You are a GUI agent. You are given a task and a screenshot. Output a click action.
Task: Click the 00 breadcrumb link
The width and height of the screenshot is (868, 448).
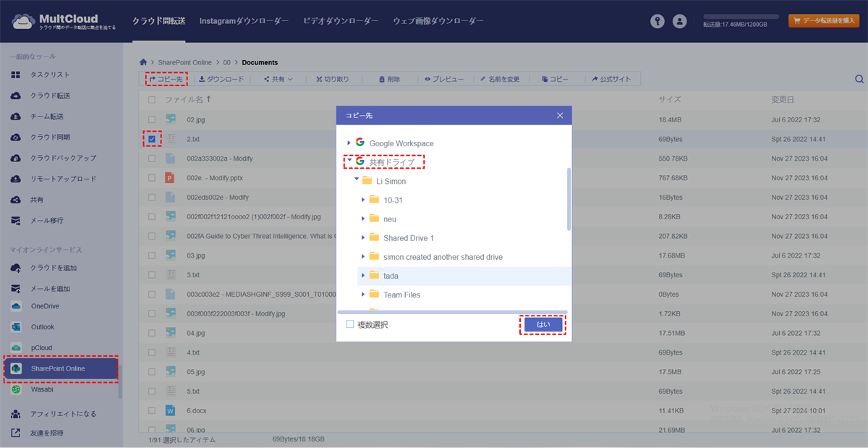click(x=227, y=62)
